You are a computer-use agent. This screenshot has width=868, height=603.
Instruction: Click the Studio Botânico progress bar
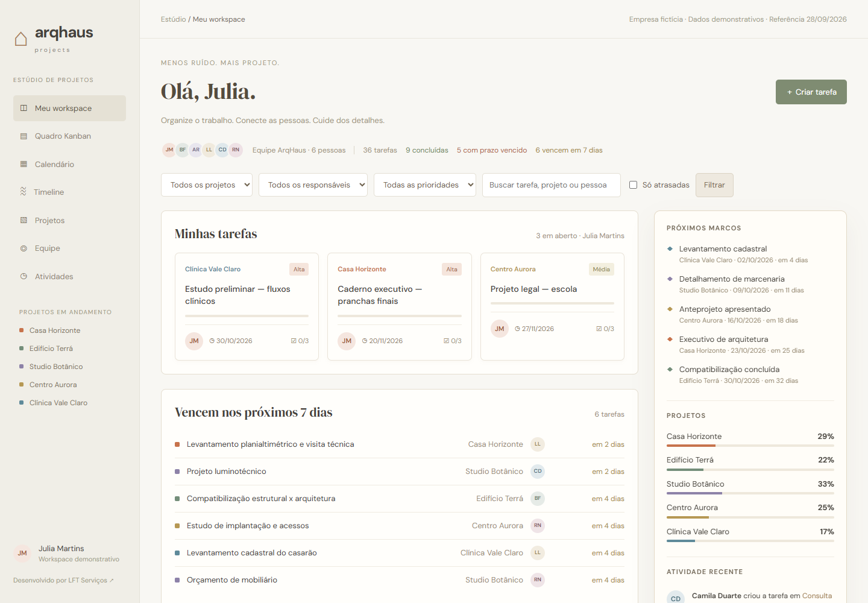click(x=750, y=493)
